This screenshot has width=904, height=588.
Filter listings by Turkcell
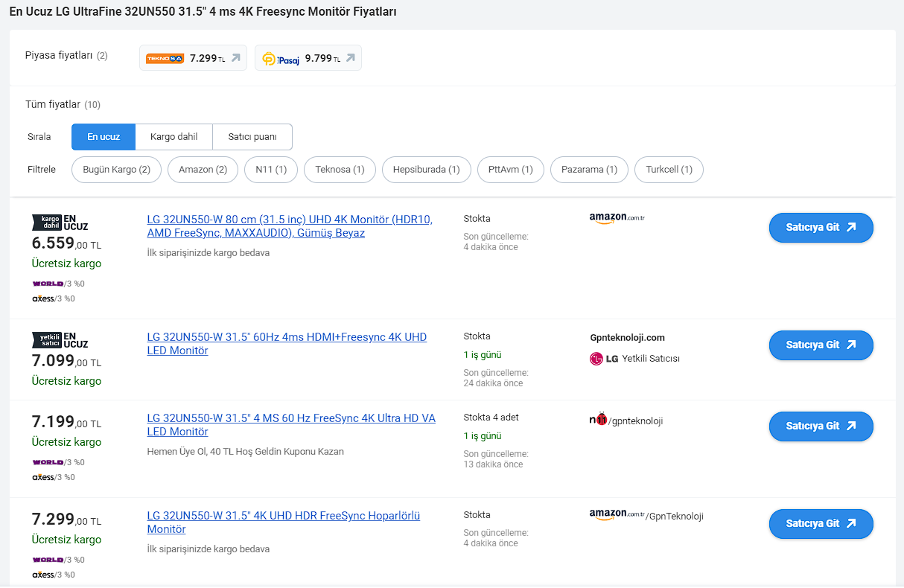coord(669,170)
